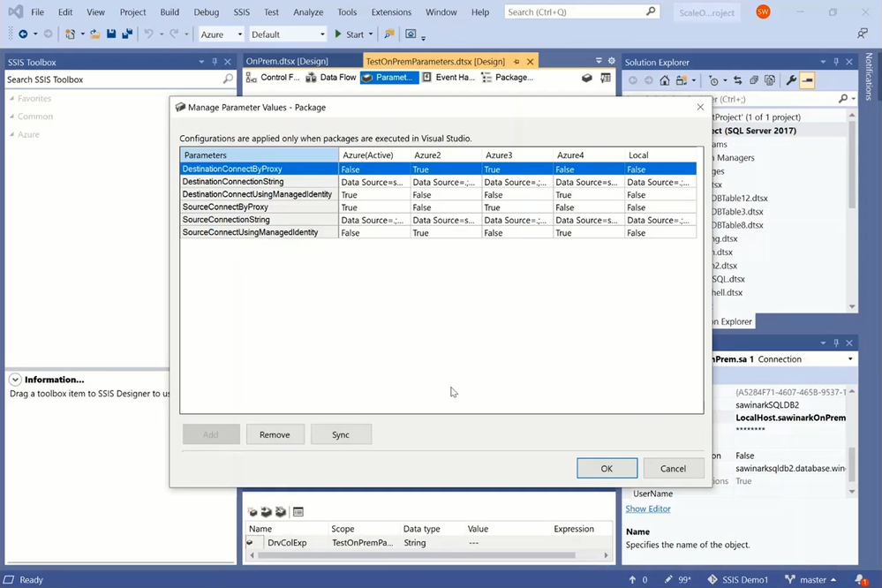This screenshot has height=588, width=882.
Task: Open the master branch selector in status bar
Action: point(810,579)
